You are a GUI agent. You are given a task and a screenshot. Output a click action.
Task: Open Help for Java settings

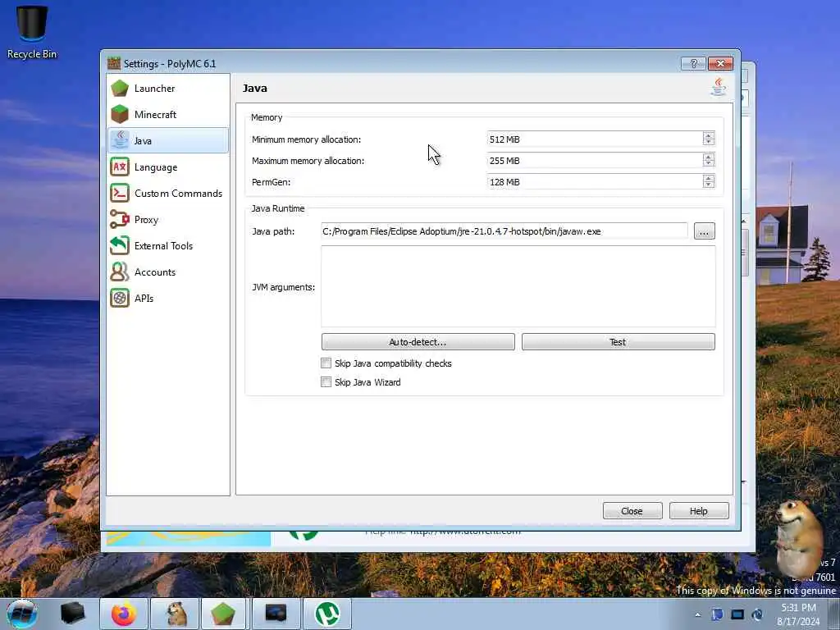(x=699, y=511)
